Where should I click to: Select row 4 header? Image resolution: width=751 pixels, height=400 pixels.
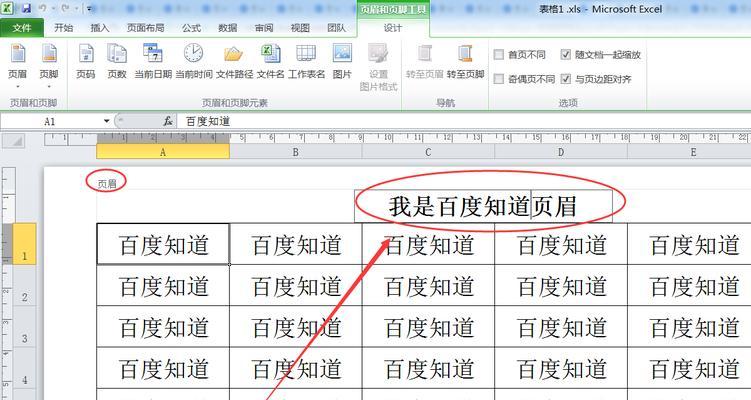click(x=24, y=368)
